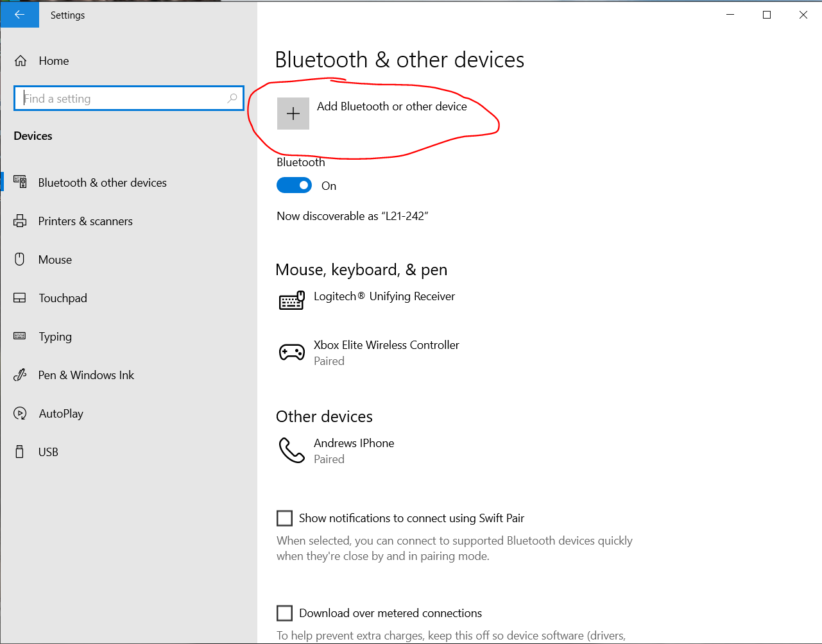This screenshot has width=822, height=644.
Task: Click the Find a setting search box
Action: click(x=122, y=98)
